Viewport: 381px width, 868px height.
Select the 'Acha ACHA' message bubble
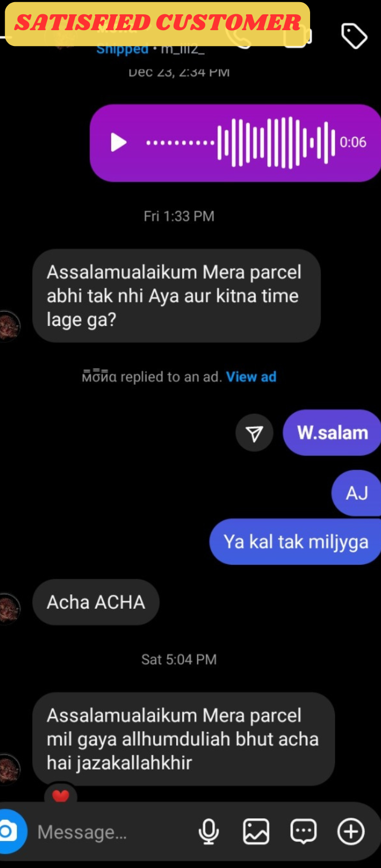coord(96,602)
